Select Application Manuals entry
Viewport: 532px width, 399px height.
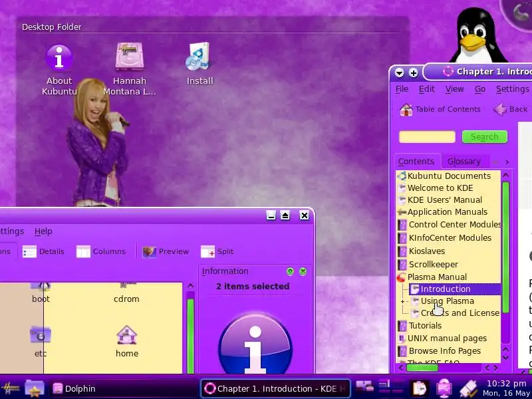(x=447, y=211)
